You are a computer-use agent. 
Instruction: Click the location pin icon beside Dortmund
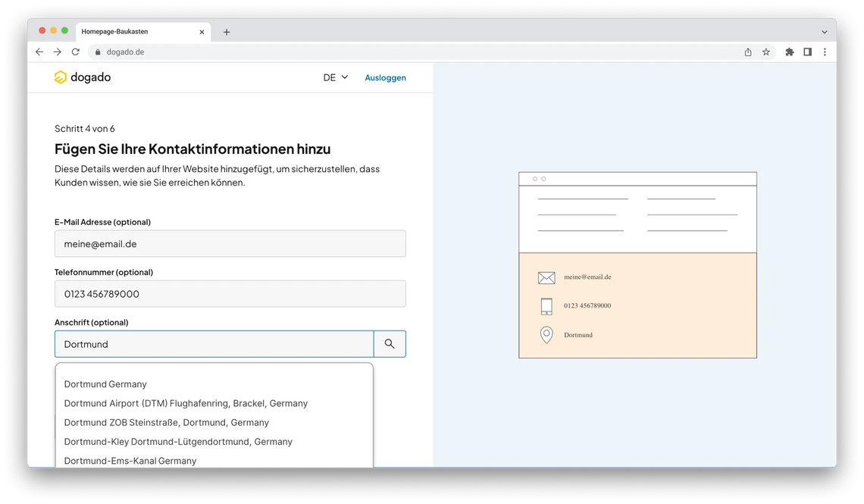point(546,335)
